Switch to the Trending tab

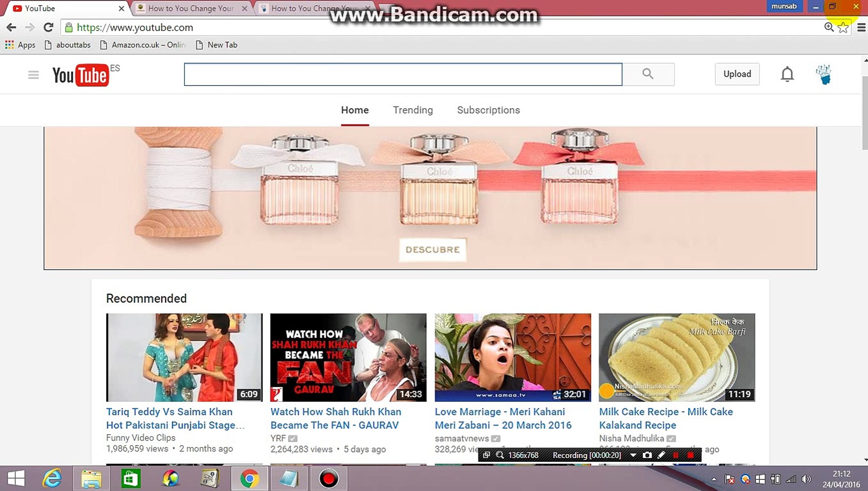click(412, 110)
